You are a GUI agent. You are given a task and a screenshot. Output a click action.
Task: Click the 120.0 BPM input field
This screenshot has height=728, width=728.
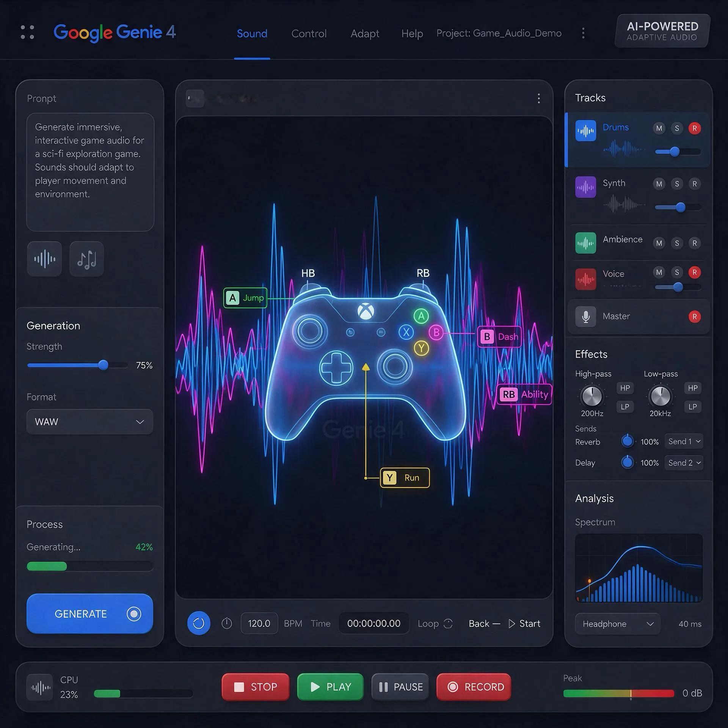click(x=259, y=623)
